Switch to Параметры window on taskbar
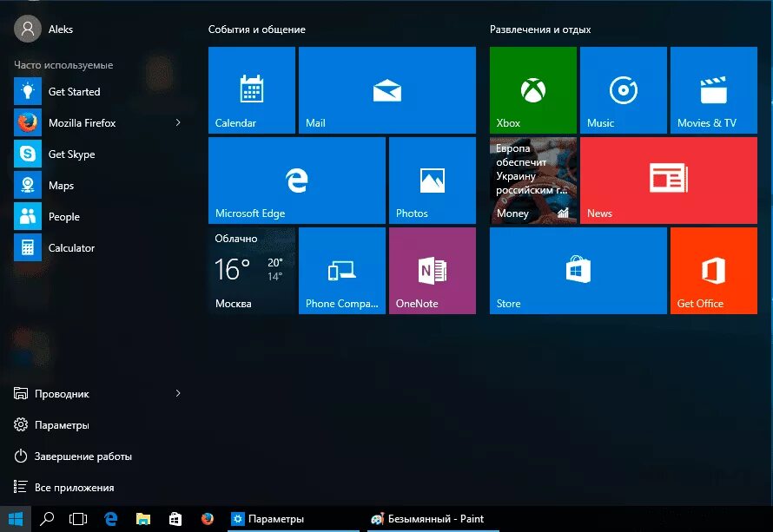Image resolution: width=773 pixels, height=532 pixels. tap(294, 519)
